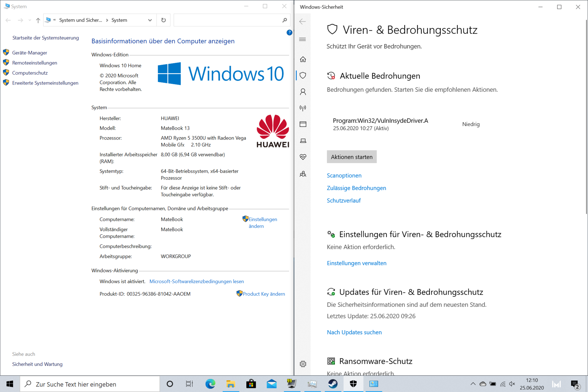The image size is (588, 392).
Task: Open Sicherheit und Wartung
Action: point(37,364)
